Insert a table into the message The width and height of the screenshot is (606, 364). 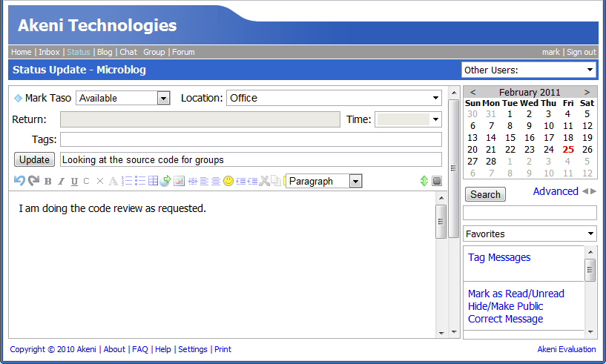(153, 181)
